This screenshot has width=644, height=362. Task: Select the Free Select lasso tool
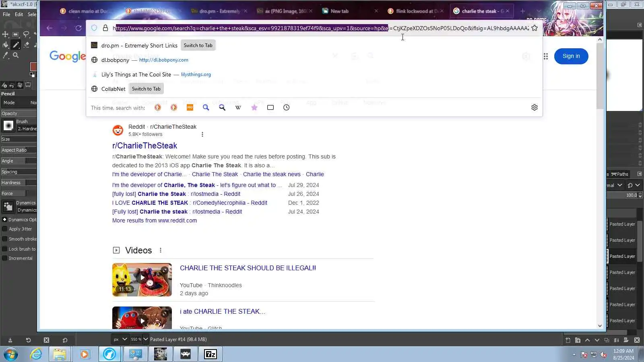(x=26, y=35)
